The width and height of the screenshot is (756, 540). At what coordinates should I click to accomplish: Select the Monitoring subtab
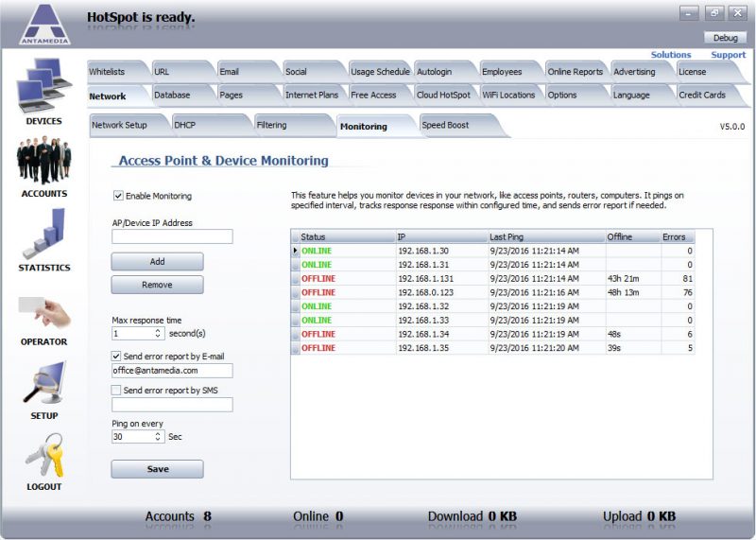[375, 126]
